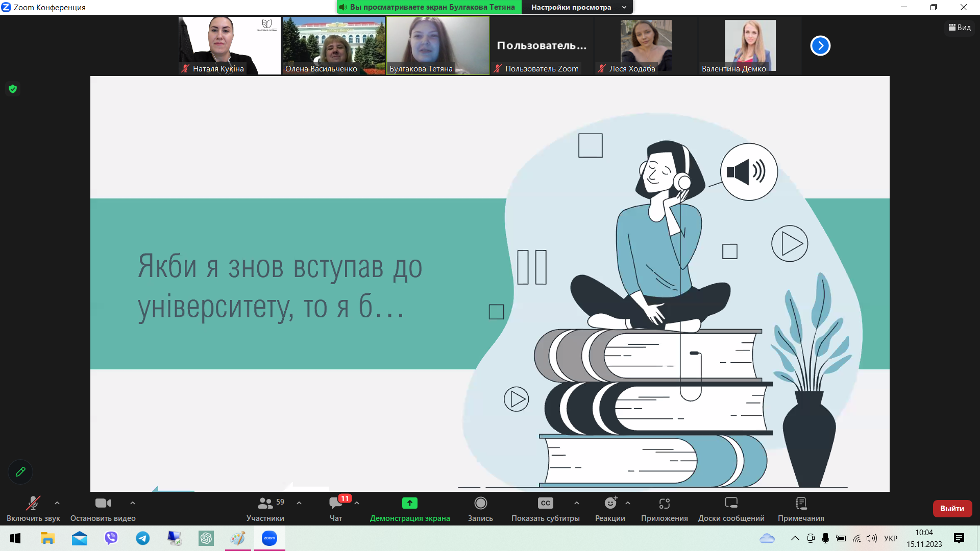This screenshot has height=551, width=980.
Task: Click the red Выйти button
Action: (x=952, y=508)
